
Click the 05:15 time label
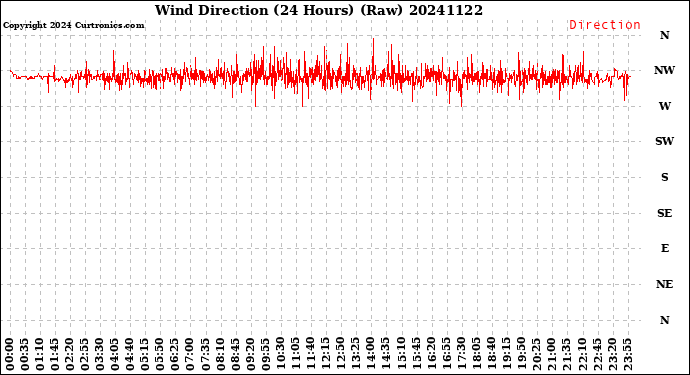point(145,355)
